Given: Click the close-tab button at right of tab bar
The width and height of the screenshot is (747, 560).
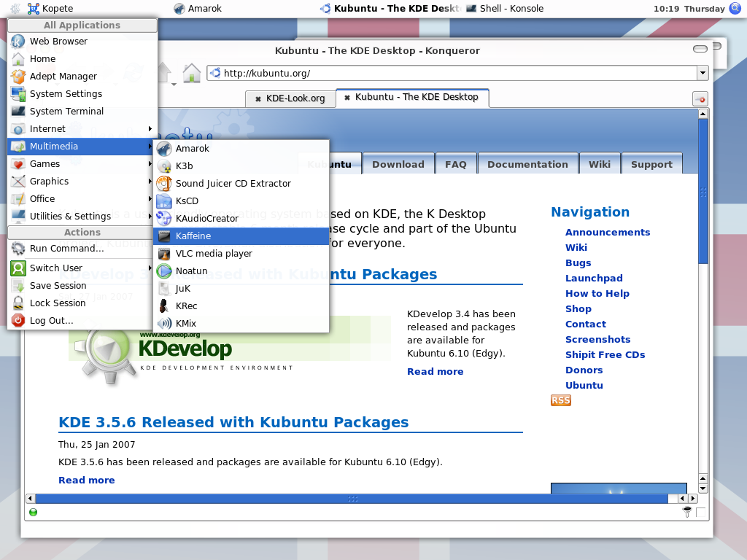Looking at the screenshot, I should [700, 99].
